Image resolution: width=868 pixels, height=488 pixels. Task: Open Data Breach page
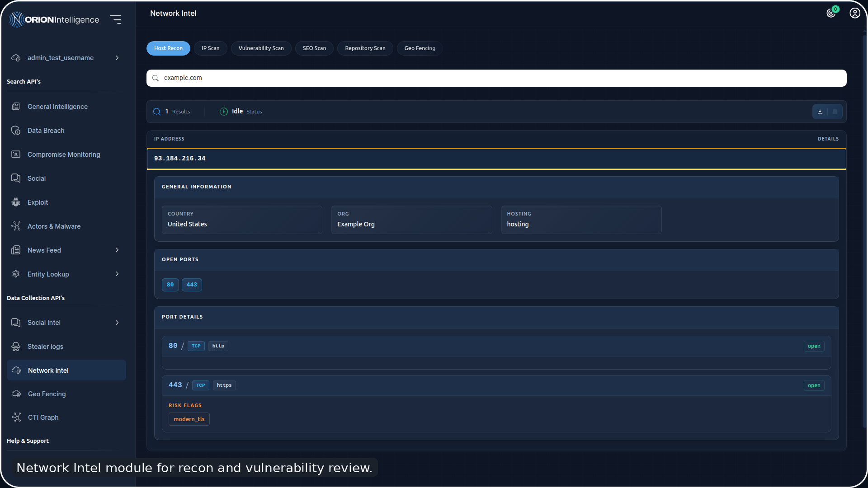pyautogui.click(x=46, y=131)
